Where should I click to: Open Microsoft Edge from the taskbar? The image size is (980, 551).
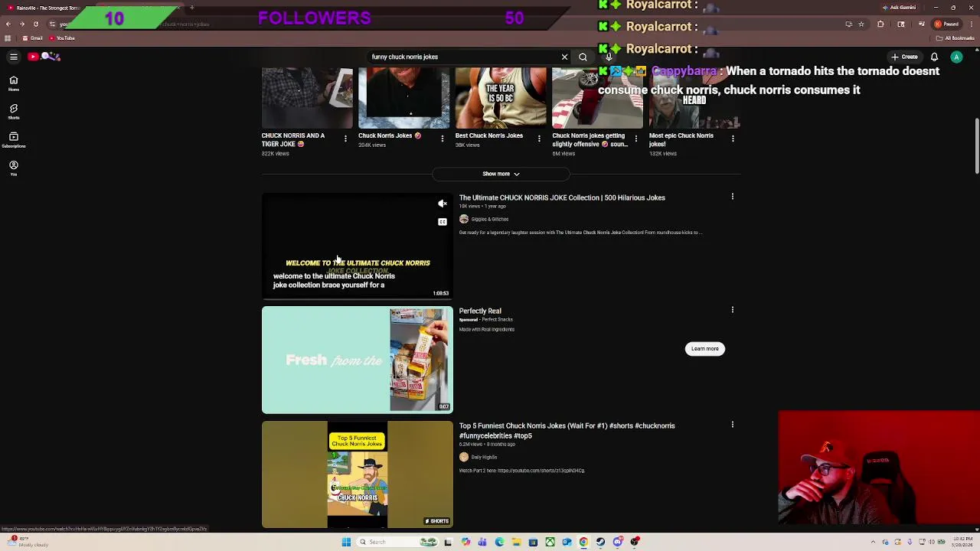[x=499, y=542]
